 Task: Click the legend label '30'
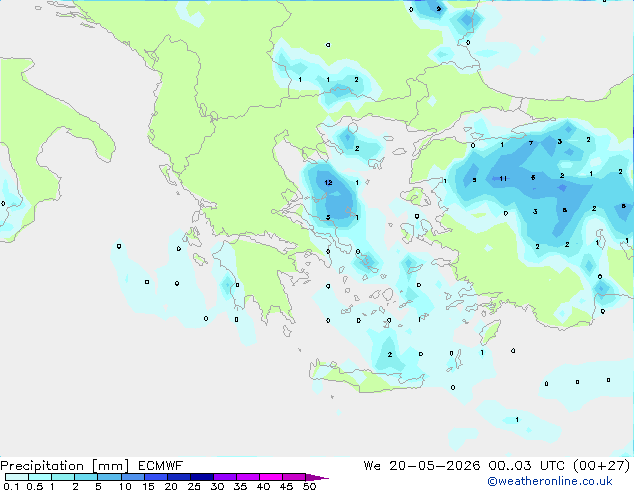point(217,486)
